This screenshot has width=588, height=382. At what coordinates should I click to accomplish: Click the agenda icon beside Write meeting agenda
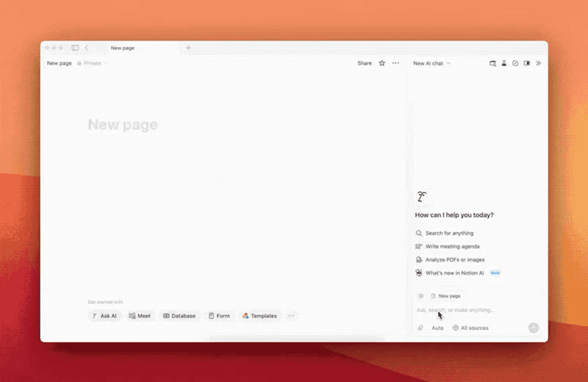coord(419,246)
